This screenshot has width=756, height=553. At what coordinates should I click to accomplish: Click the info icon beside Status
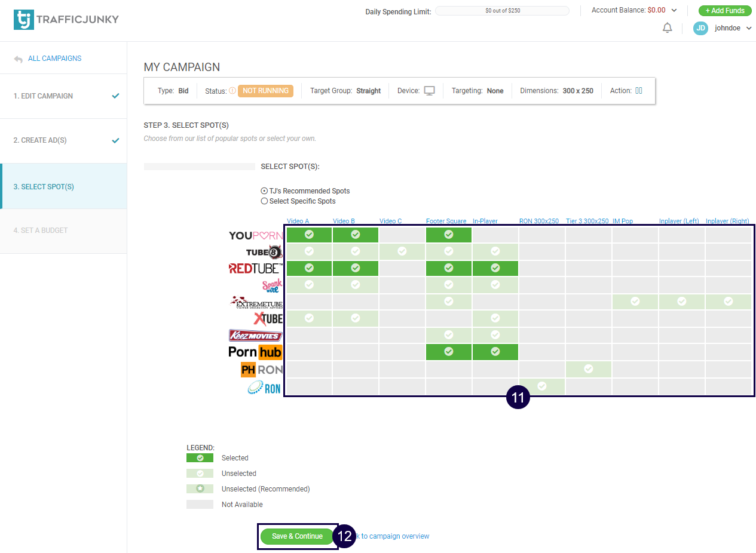pos(232,91)
